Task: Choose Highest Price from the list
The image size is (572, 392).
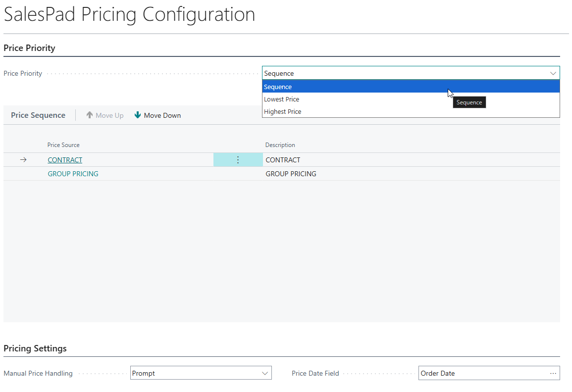Action: (411, 111)
